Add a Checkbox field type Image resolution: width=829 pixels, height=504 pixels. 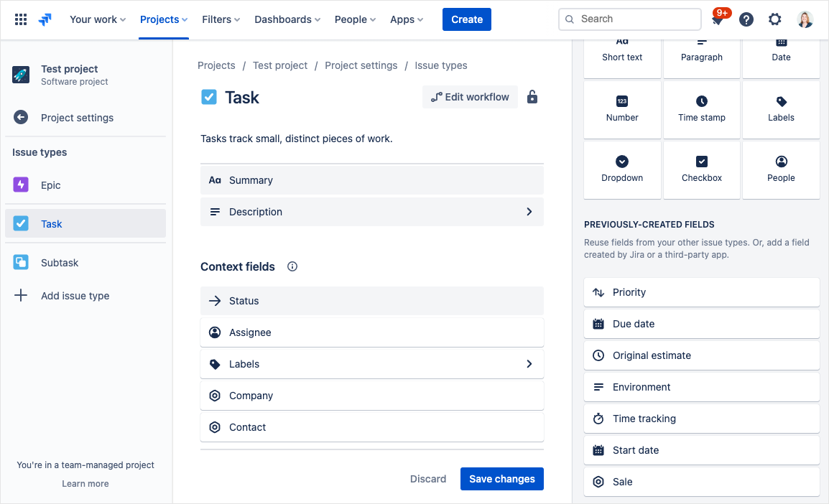click(x=702, y=169)
